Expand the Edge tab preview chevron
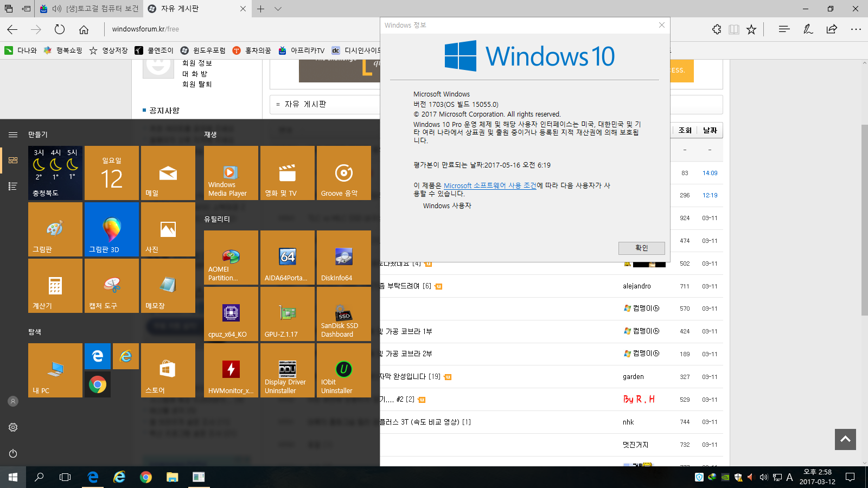The image size is (868, 488). click(278, 9)
